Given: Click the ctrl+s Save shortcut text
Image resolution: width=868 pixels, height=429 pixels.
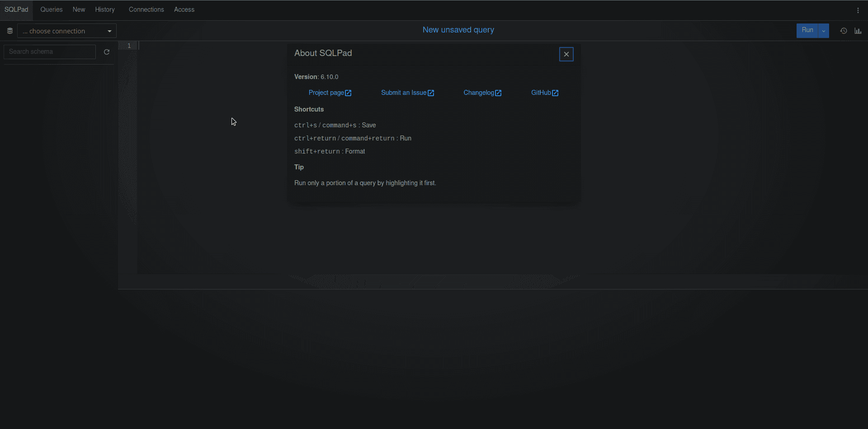Looking at the screenshot, I should click(x=335, y=125).
